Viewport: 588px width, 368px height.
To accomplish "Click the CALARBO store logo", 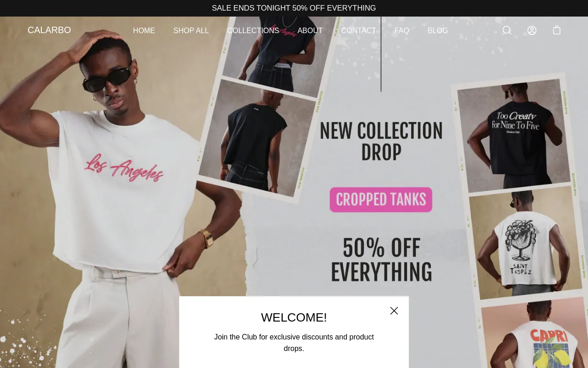I will (49, 30).
